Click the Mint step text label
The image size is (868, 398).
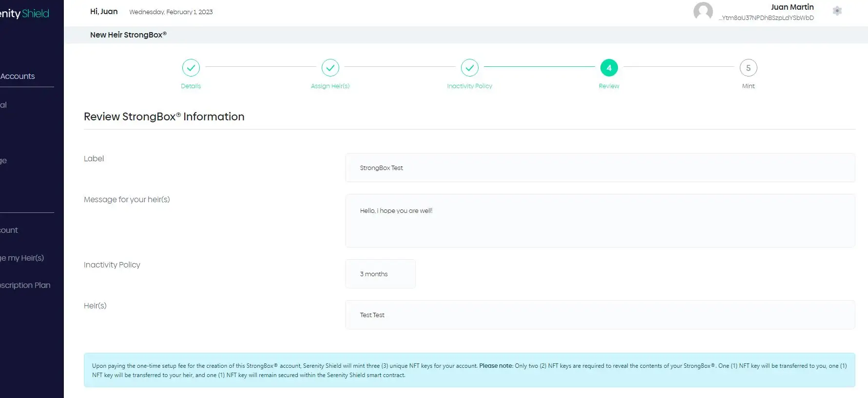(x=748, y=86)
